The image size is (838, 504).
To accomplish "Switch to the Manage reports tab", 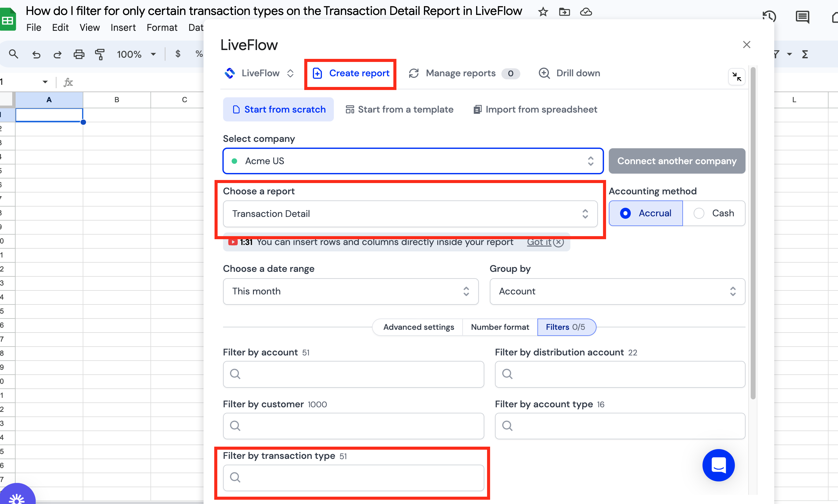I will click(x=464, y=73).
